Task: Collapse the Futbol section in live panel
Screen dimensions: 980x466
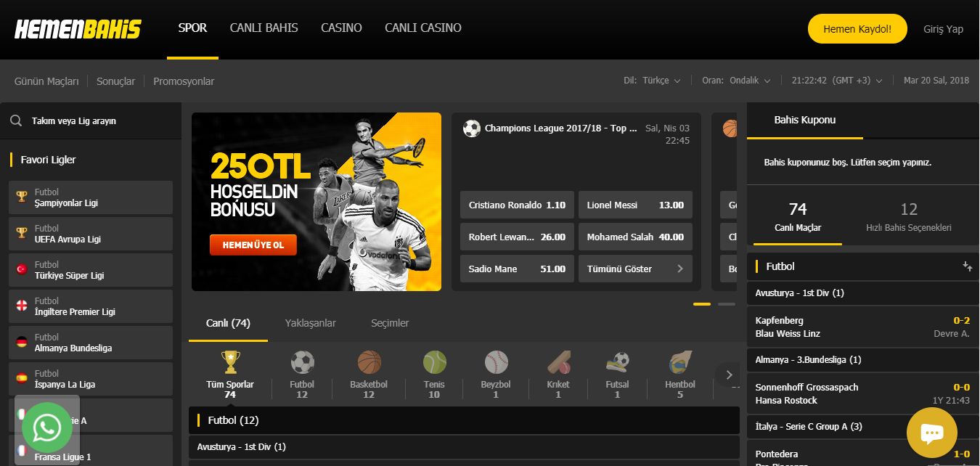Action: click(x=967, y=266)
